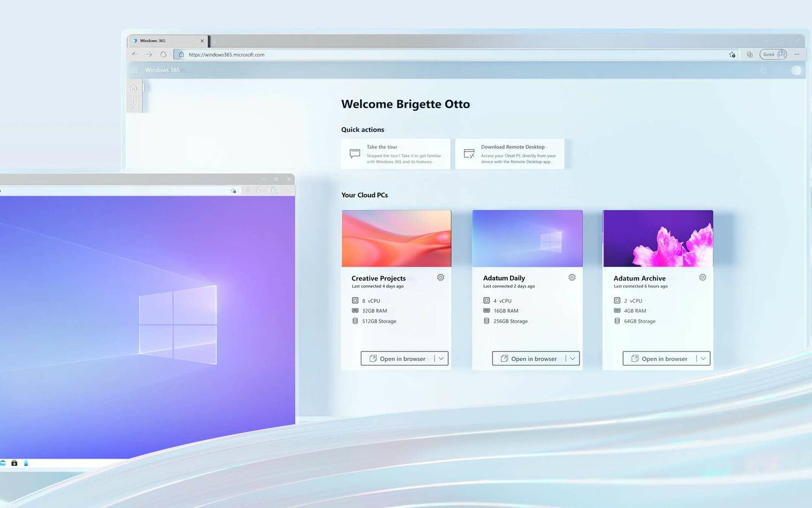Click Last connected 4 days ago text

(x=377, y=286)
